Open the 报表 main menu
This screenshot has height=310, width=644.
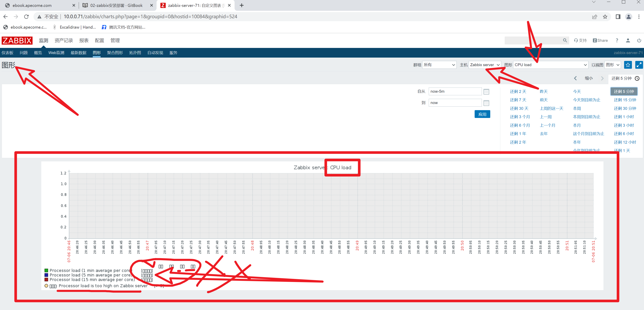coord(84,40)
